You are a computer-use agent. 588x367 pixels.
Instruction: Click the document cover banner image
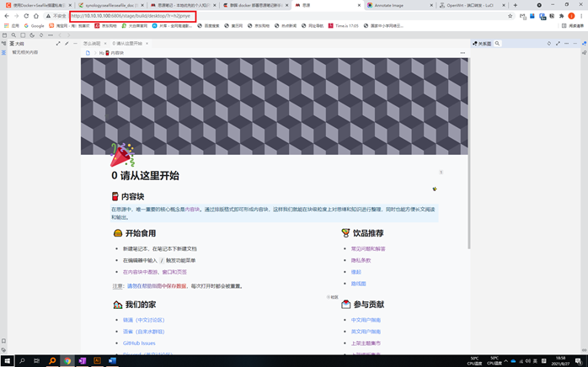tap(274, 106)
